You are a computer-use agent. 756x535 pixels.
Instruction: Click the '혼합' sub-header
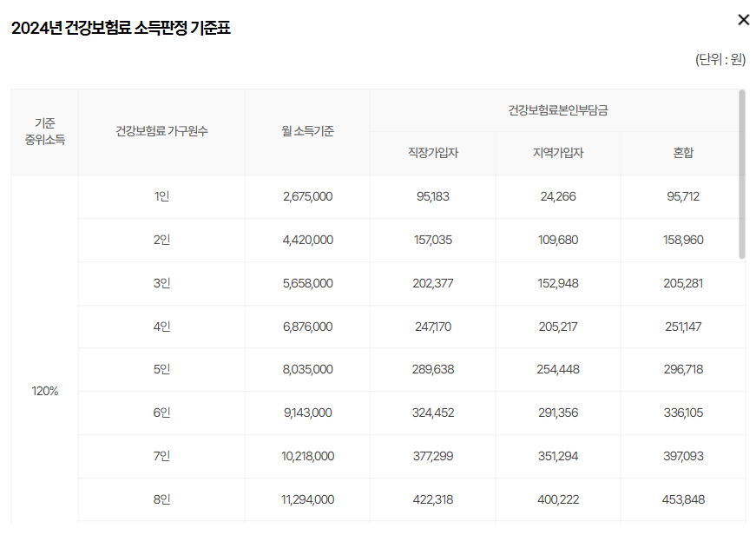click(x=683, y=153)
